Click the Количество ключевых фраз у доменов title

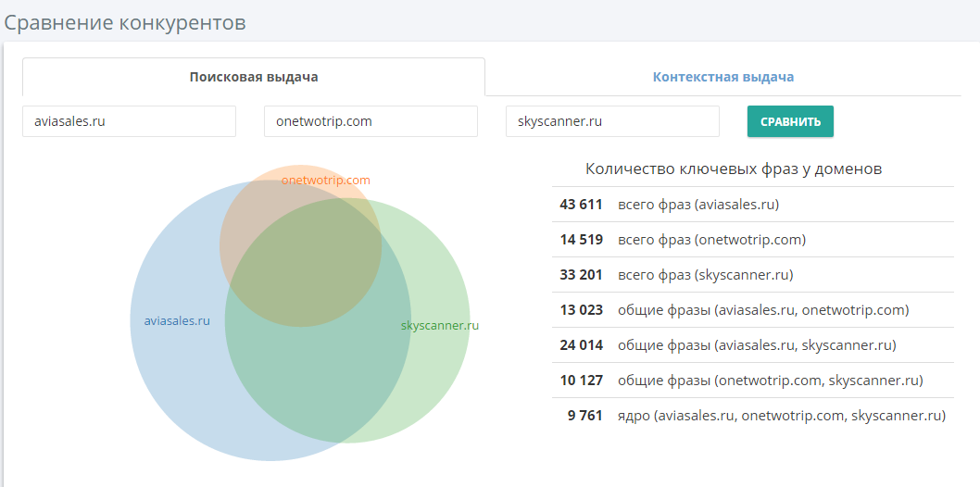pyautogui.click(x=733, y=169)
